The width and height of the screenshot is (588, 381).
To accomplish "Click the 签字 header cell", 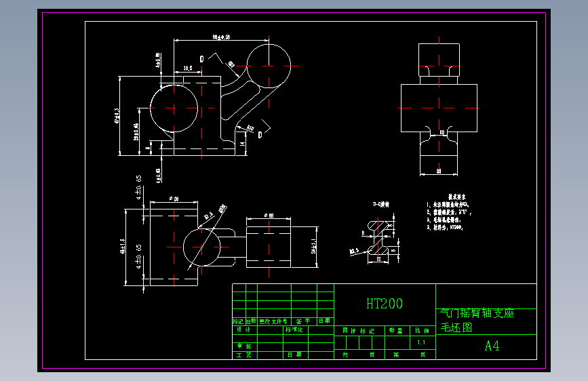I will [x=303, y=321].
